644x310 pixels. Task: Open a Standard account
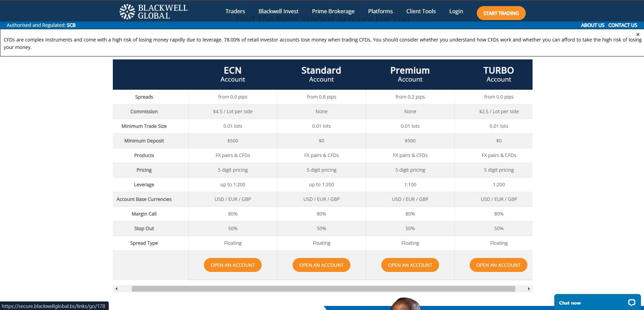(321, 265)
